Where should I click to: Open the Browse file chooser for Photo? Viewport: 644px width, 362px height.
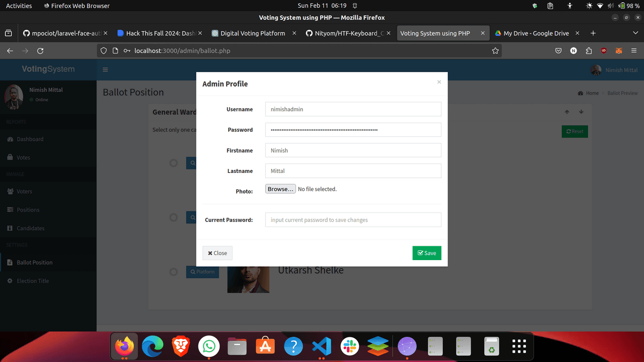(280, 189)
